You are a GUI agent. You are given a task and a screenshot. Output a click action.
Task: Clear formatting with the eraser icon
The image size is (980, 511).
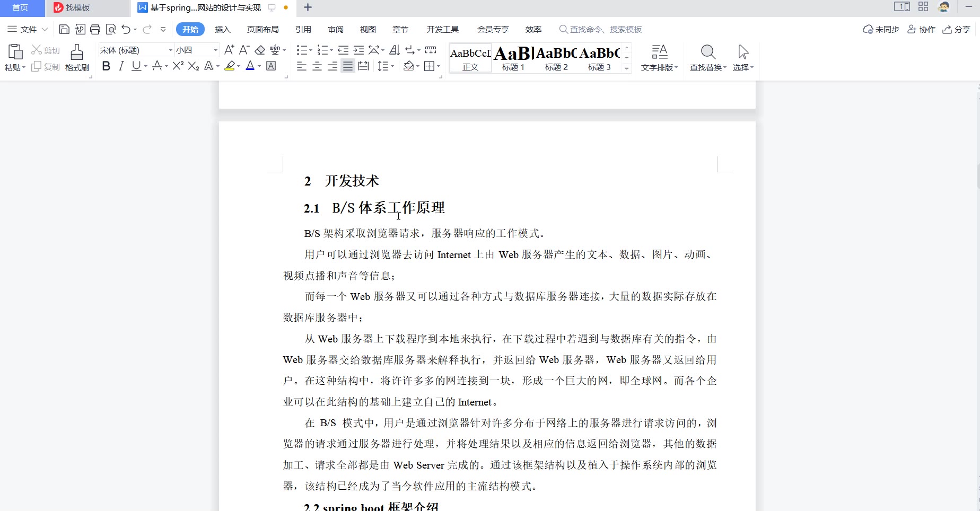point(260,50)
